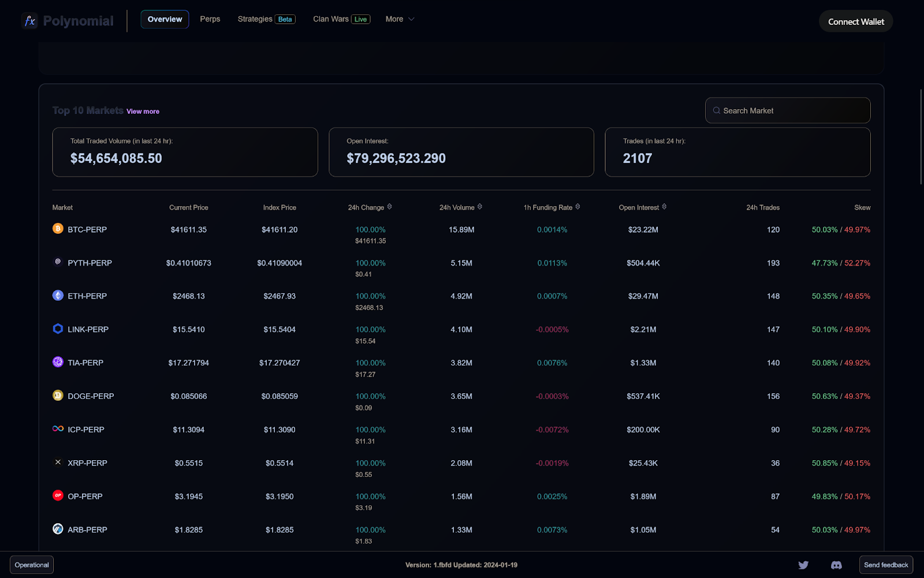Switch to the Overview tab
924x578 pixels.
(165, 19)
